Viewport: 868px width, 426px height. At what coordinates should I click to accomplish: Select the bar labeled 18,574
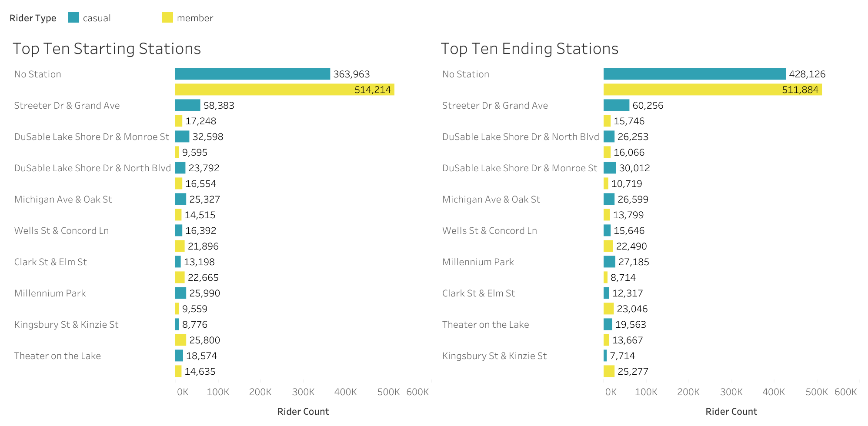tap(179, 356)
